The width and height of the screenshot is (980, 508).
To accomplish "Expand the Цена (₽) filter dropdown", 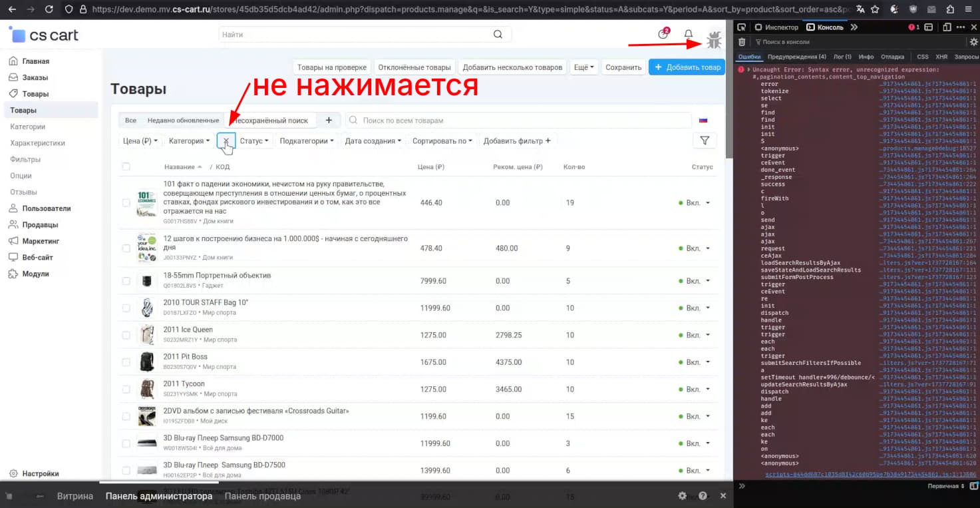I will 140,140.
